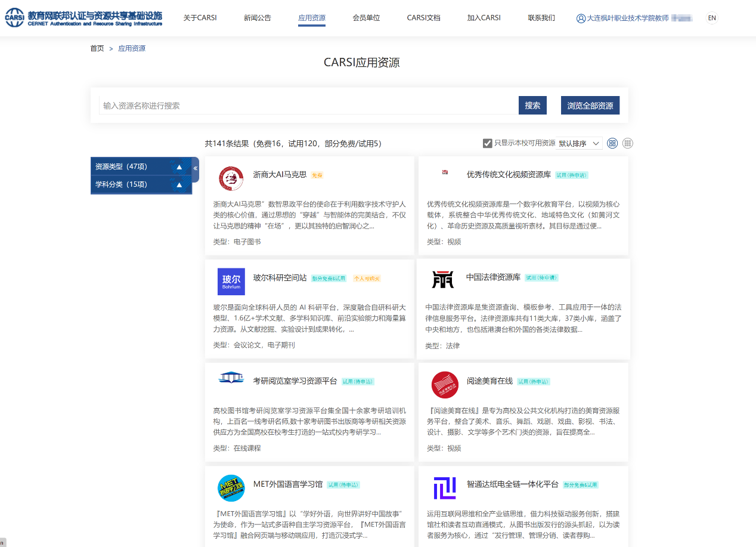This screenshot has height=547, width=756.
Task: Open 浙商大AI马克思 resource logo
Action: click(231, 178)
